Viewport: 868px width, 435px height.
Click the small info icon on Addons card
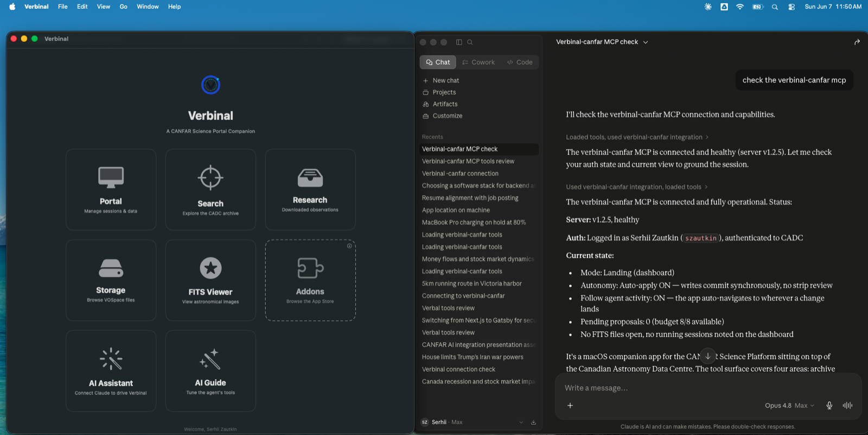pyautogui.click(x=349, y=246)
